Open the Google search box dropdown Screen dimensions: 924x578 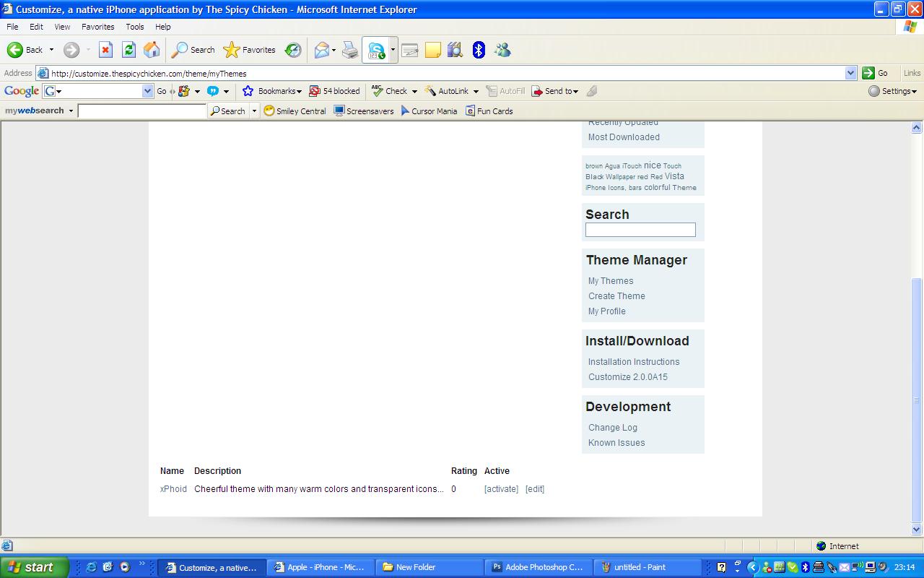pos(148,91)
